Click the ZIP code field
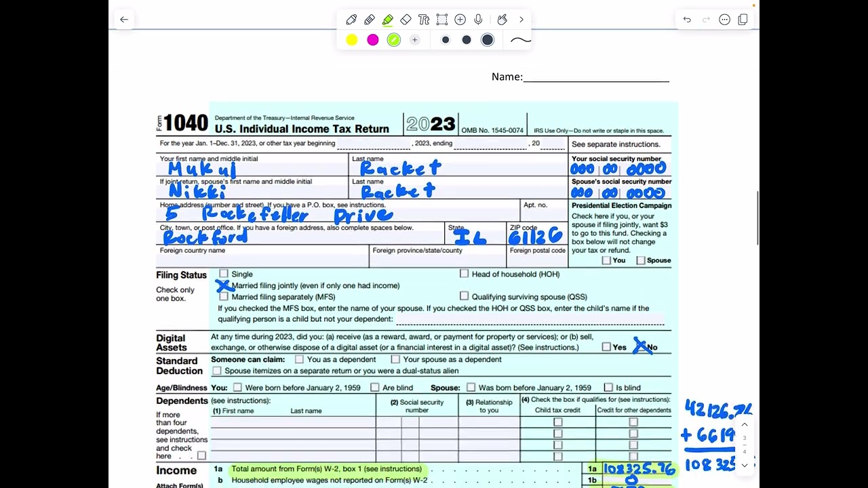868x488 pixels. [538, 234]
